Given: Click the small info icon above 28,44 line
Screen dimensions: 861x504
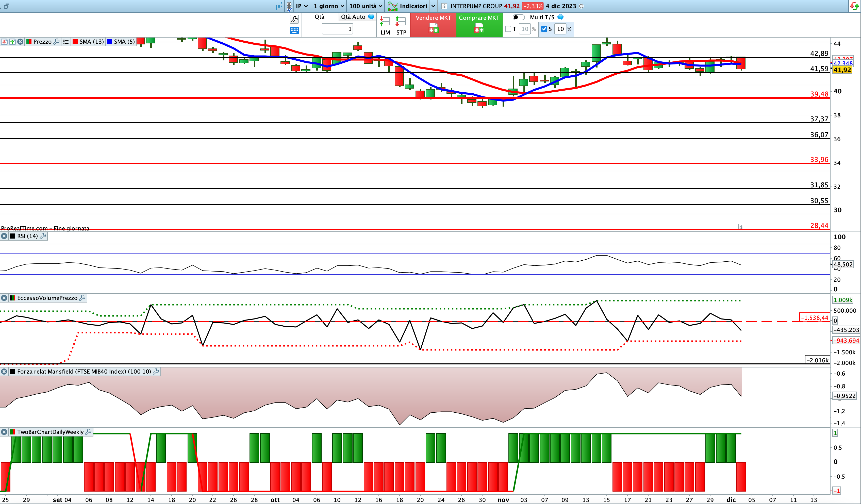Looking at the screenshot, I should pos(741,227).
